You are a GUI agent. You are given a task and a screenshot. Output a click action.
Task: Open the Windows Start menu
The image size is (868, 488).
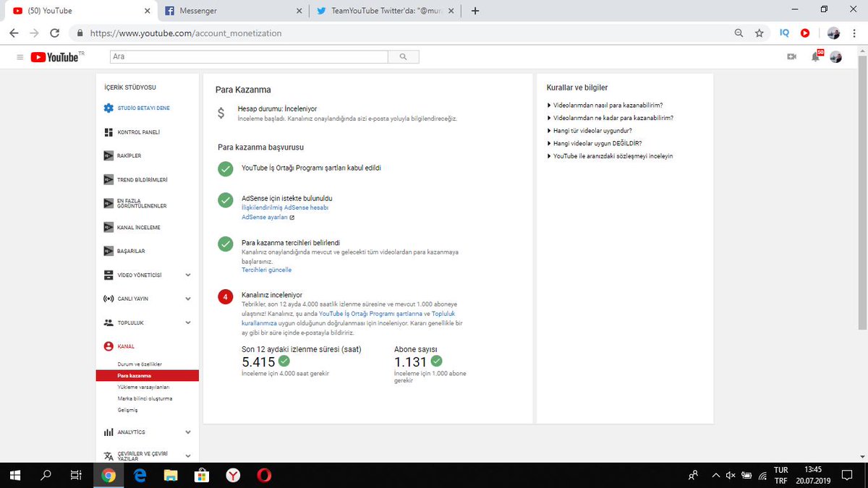click(x=15, y=475)
